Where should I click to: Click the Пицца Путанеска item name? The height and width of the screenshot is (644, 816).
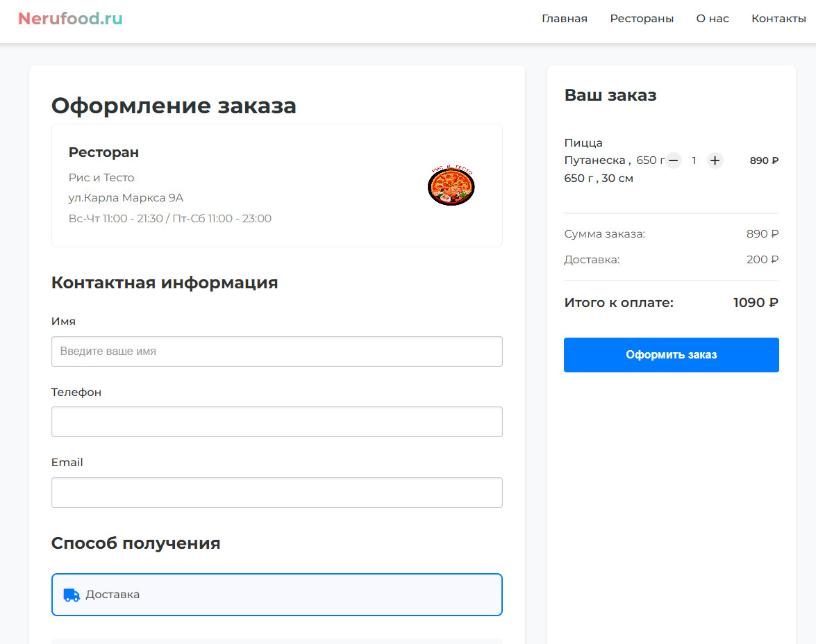pyautogui.click(x=595, y=151)
